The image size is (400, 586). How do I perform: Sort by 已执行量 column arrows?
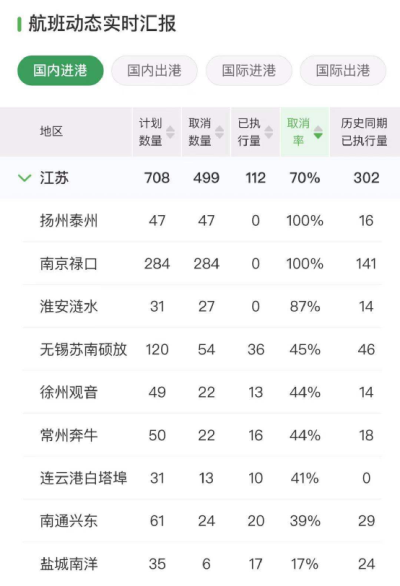click(x=269, y=132)
